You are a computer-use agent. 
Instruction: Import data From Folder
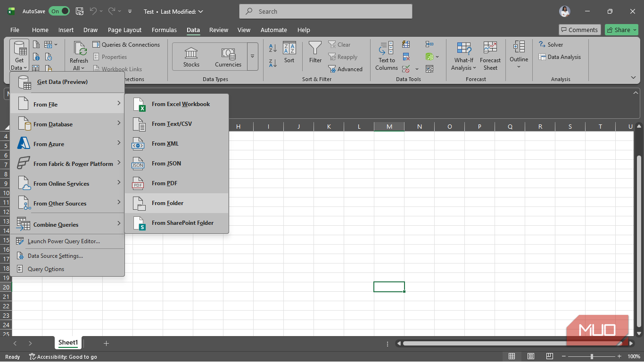pos(176,203)
